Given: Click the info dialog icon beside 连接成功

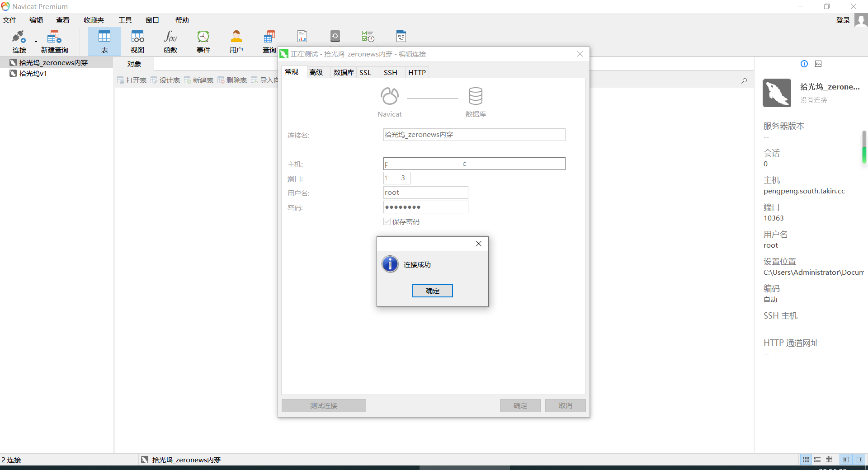Looking at the screenshot, I should (x=390, y=264).
